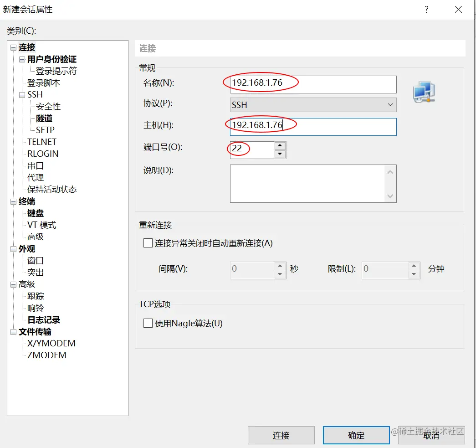
Task: Click the session icon picker image
Action: (423, 91)
